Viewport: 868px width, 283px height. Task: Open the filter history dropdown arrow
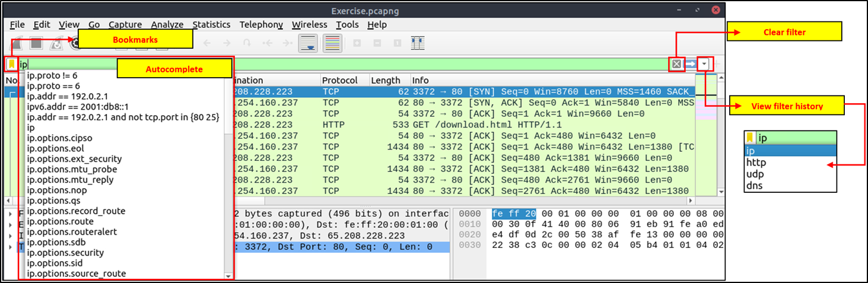click(x=704, y=64)
